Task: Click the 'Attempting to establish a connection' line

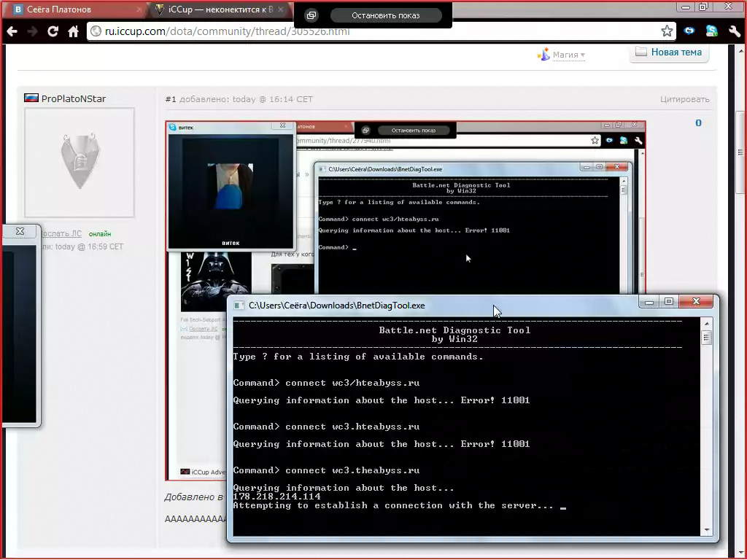Action: tap(393, 505)
